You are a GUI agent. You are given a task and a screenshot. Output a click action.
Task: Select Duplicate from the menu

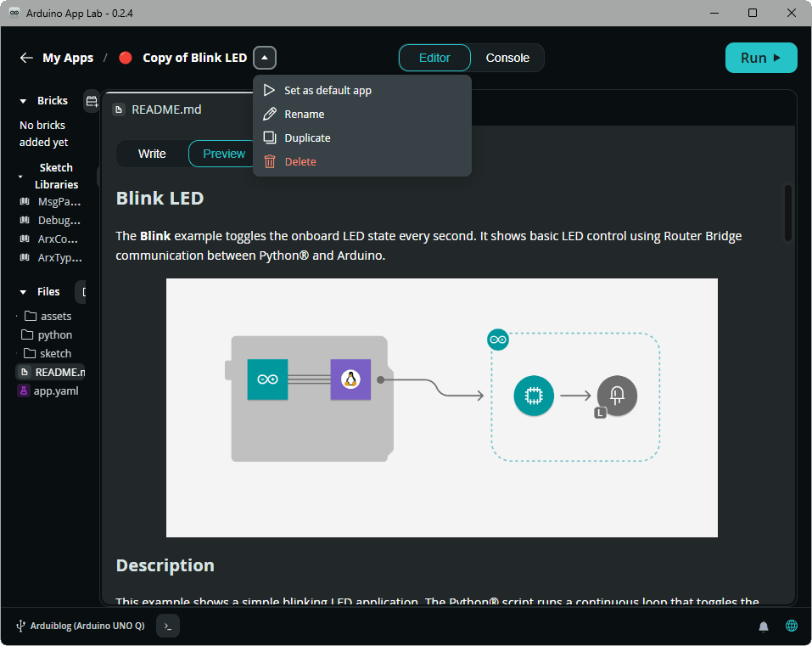[307, 138]
